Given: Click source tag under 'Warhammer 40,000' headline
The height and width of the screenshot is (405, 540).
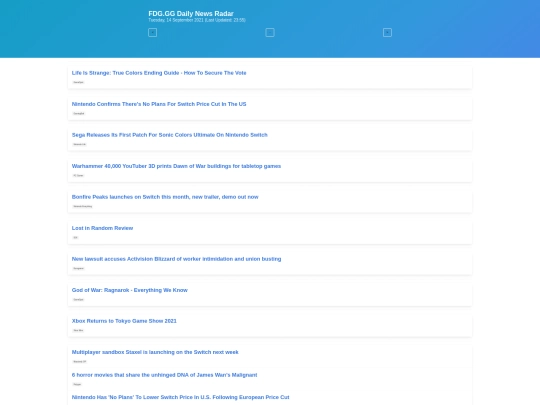Looking at the screenshot, I should pyautogui.click(x=79, y=175).
